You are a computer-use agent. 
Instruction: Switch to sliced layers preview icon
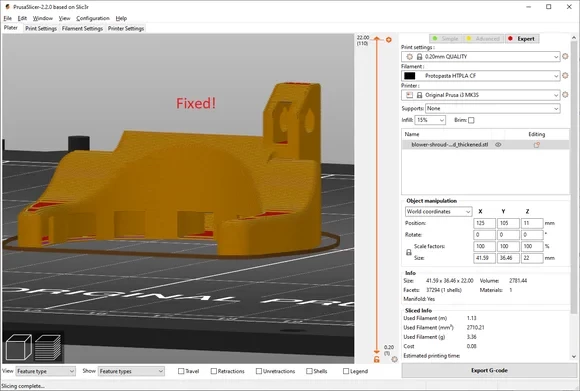[47, 347]
